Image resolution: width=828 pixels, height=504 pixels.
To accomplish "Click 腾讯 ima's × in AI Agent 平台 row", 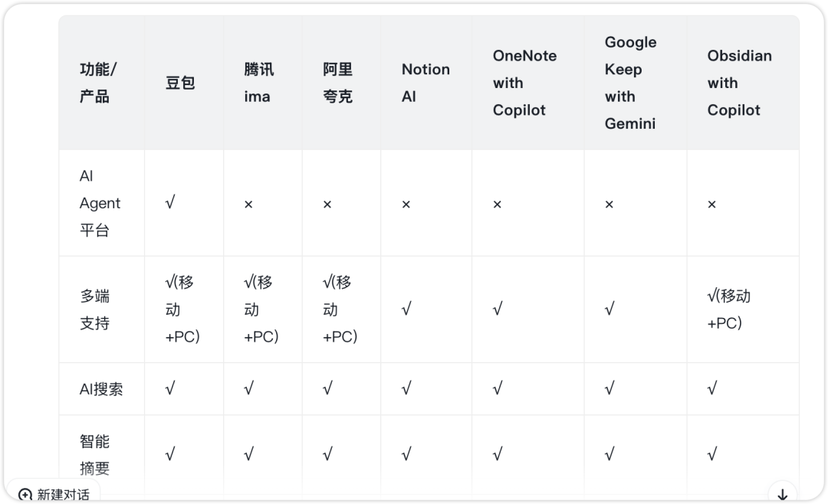I will (x=248, y=205).
